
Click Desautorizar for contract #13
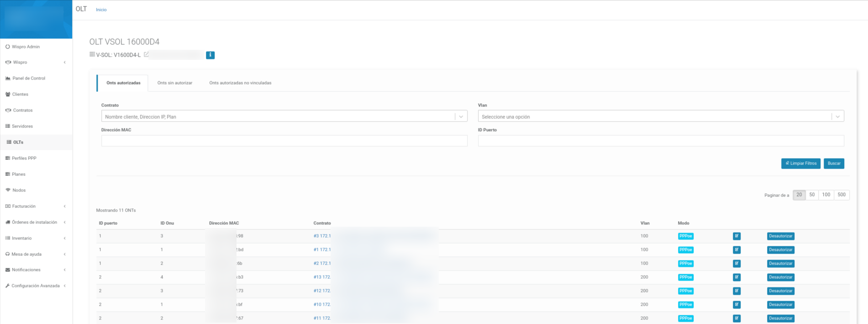pyautogui.click(x=780, y=277)
